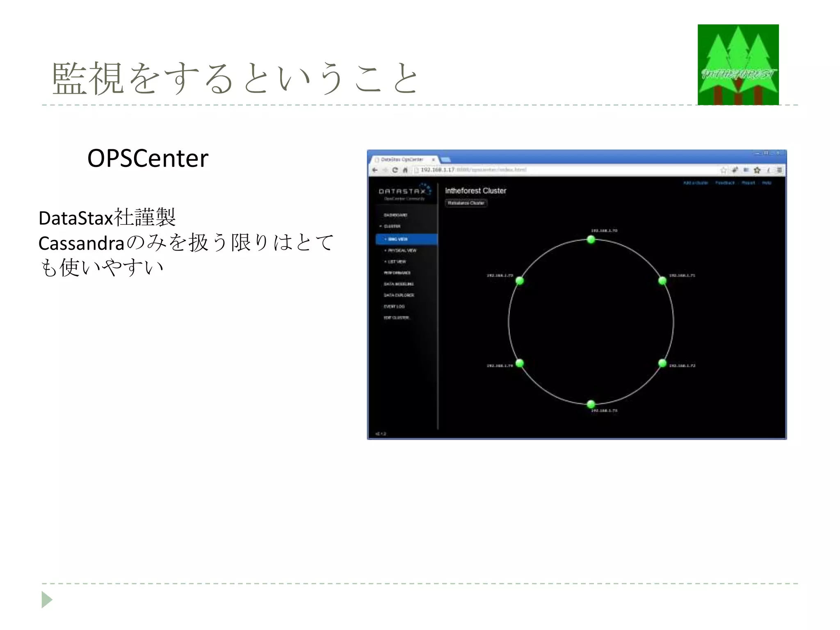Open the Dashboard sidebar item
840x630 pixels.
coord(395,215)
